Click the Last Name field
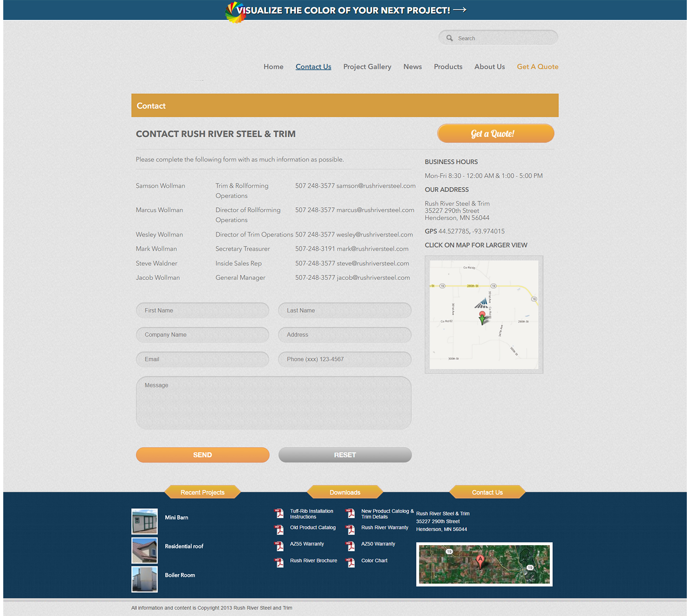The height and width of the screenshot is (616, 691). tap(345, 310)
